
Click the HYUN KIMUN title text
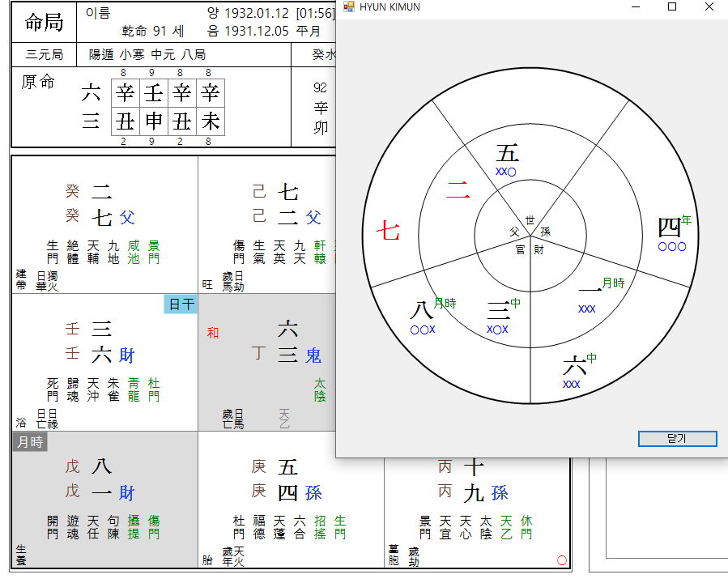pos(390,7)
